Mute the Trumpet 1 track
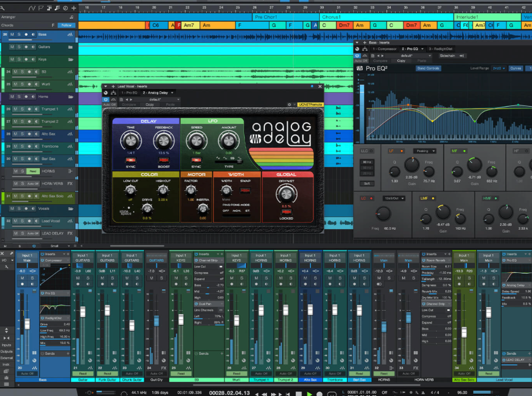Viewport: 532px width, 396px height. (15, 109)
